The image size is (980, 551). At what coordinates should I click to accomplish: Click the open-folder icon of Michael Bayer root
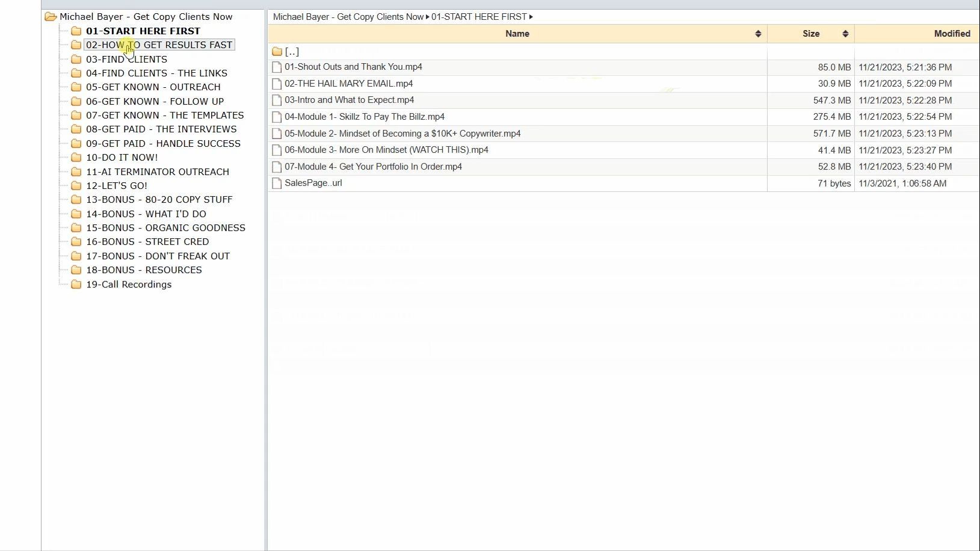pos(51,17)
